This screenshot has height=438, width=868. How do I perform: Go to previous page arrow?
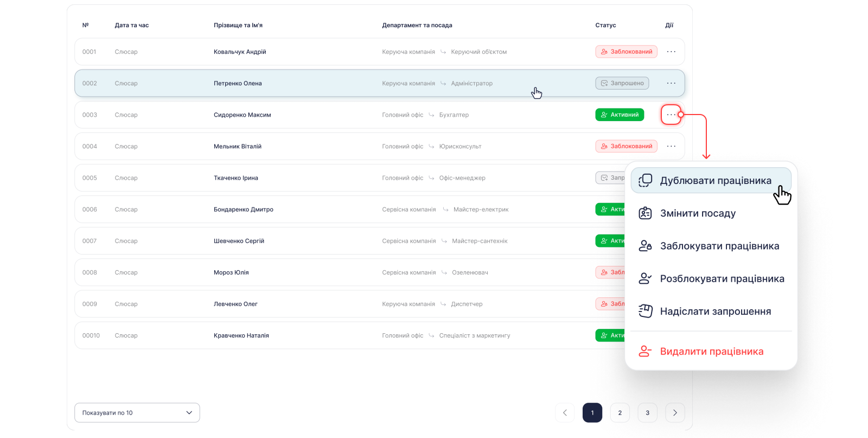point(565,412)
